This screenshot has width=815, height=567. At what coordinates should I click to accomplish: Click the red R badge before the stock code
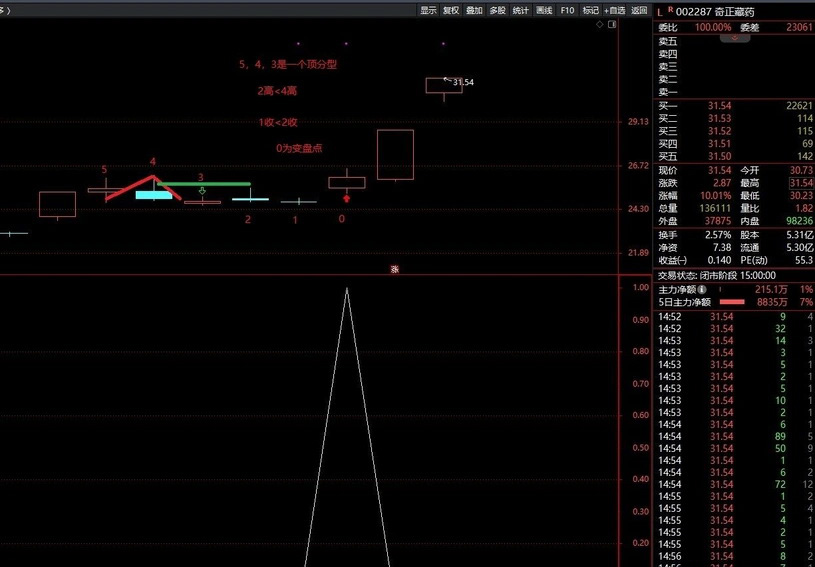(670, 9)
